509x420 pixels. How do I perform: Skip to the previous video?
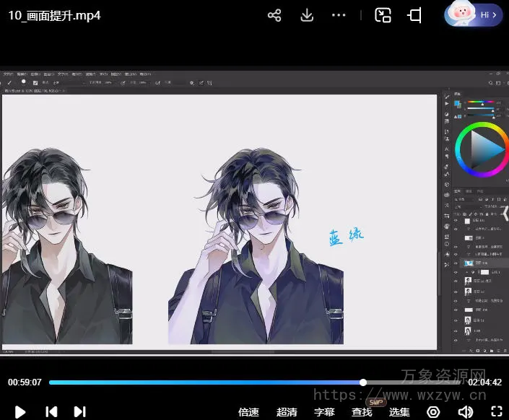click(51, 411)
